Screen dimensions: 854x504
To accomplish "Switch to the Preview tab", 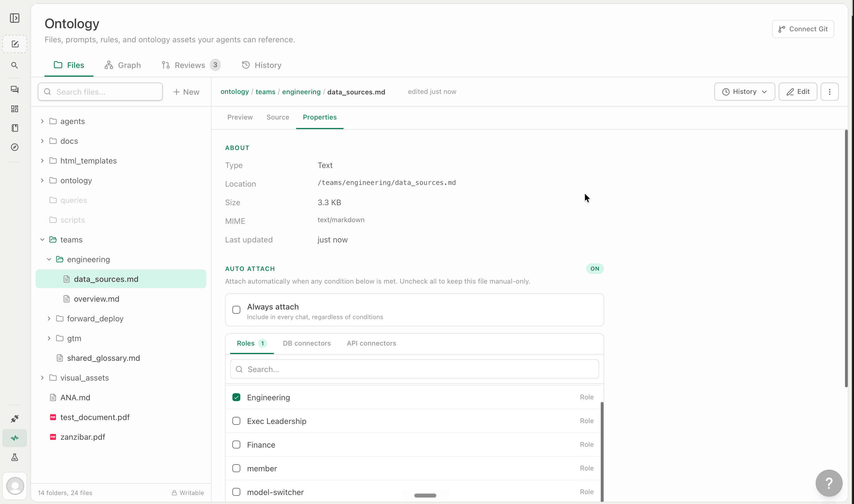I will [x=240, y=117].
